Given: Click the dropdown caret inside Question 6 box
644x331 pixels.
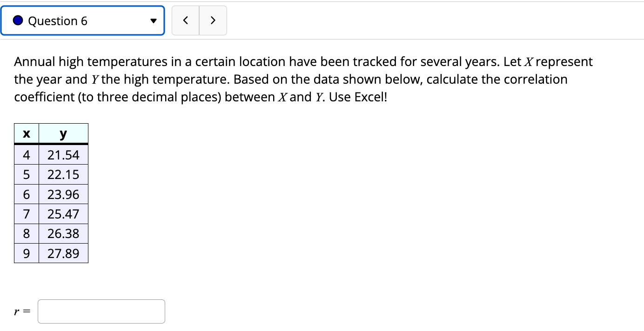Looking at the screenshot, I should (154, 20).
